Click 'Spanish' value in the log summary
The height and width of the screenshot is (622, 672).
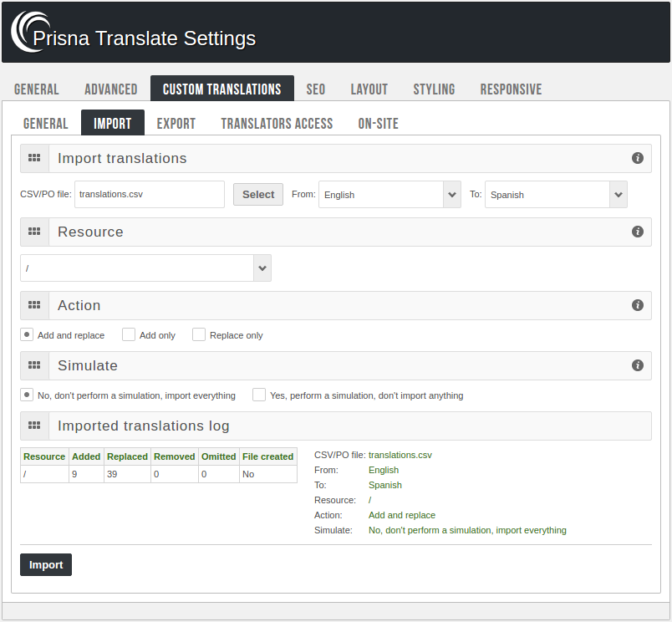pyautogui.click(x=385, y=485)
